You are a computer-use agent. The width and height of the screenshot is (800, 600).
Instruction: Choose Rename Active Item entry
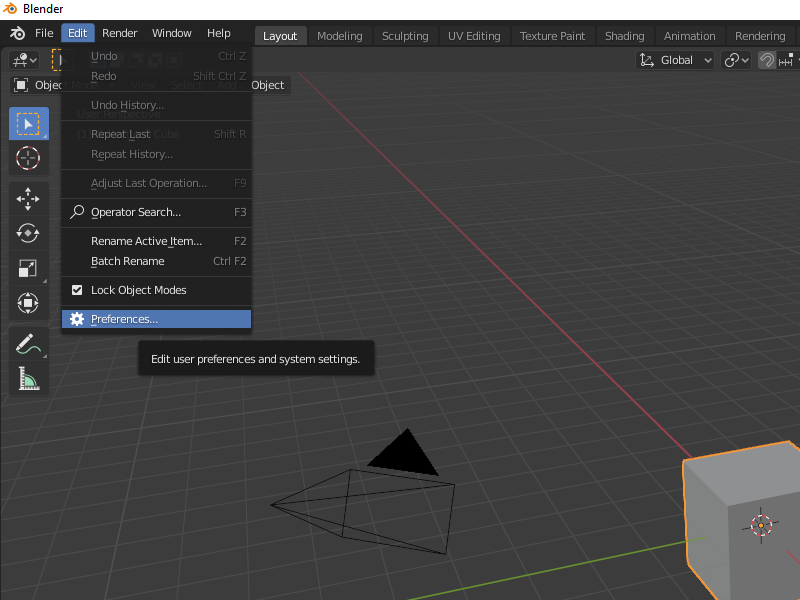point(156,241)
